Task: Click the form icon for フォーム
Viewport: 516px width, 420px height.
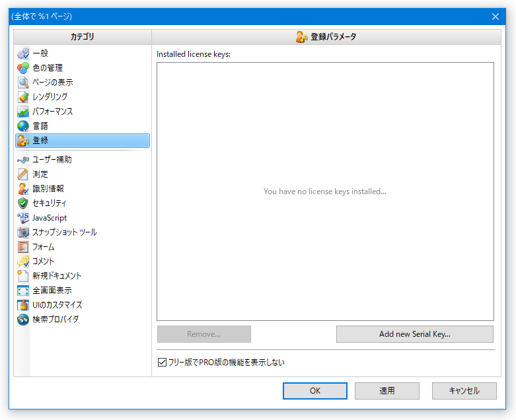Action: point(23,247)
